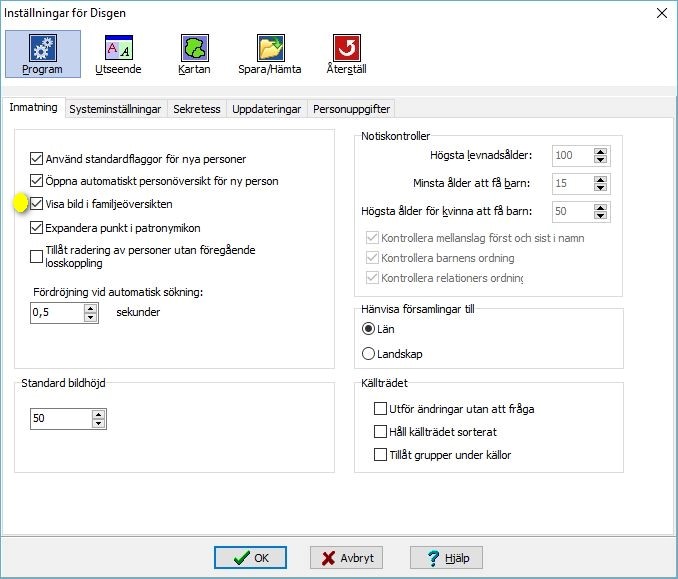678x579 pixels.
Task: Enable Tillåt radering av personer utan losskoppling
Action: [36, 256]
